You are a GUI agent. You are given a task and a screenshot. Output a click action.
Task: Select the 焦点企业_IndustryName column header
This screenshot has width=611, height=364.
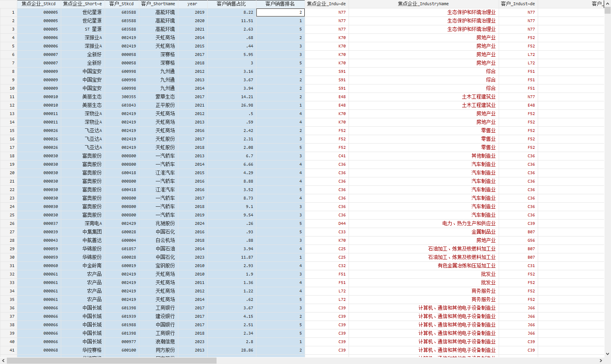pyautogui.click(x=423, y=4)
